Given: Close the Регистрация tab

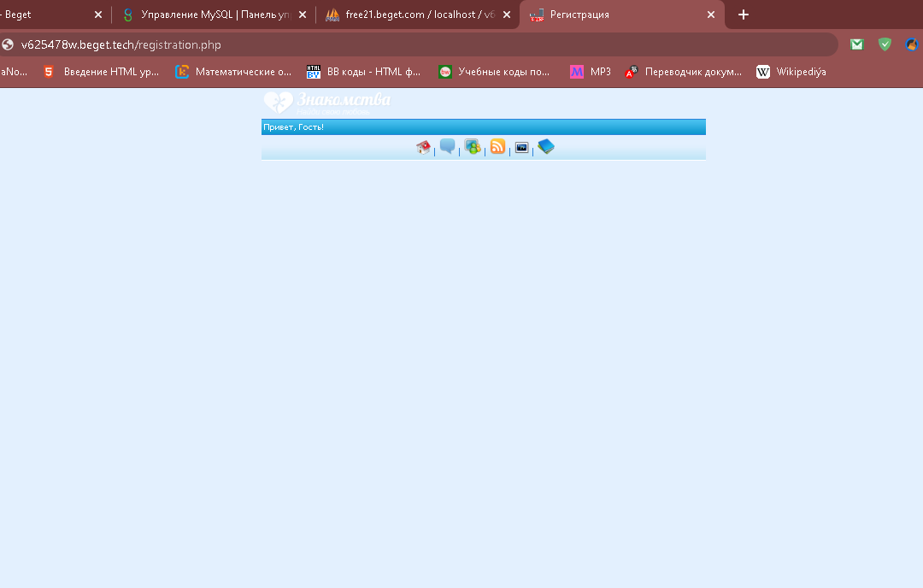Looking at the screenshot, I should coord(711,15).
